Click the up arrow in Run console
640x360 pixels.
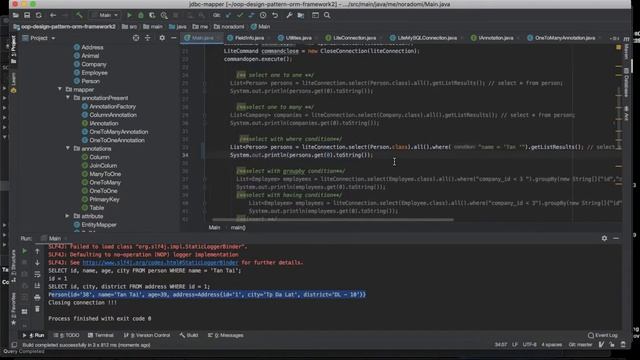pos(37,251)
